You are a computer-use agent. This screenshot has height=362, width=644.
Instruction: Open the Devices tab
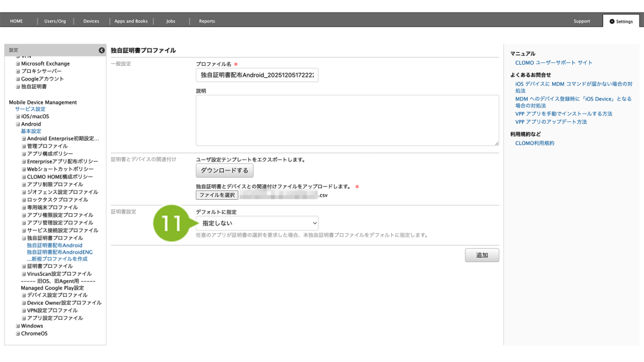tap(91, 21)
